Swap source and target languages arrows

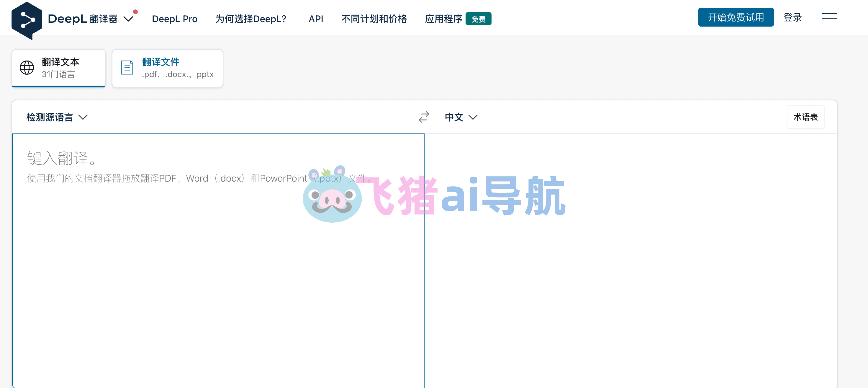(x=424, y=117)
